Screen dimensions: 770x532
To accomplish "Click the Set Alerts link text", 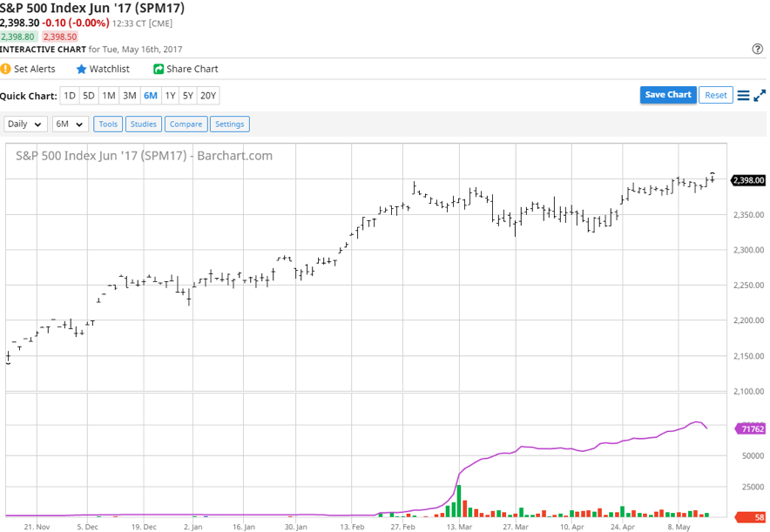I will coord(34,69).
